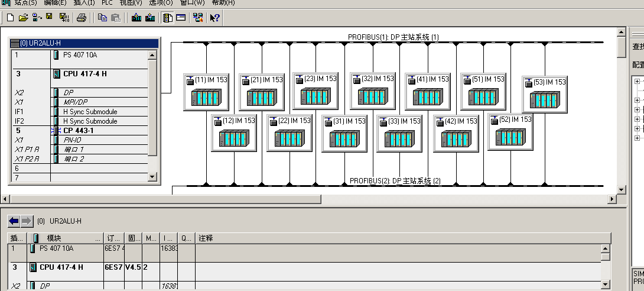Click the back navigation arrow button
Screen dimensions: 644x291
(14, 221)
